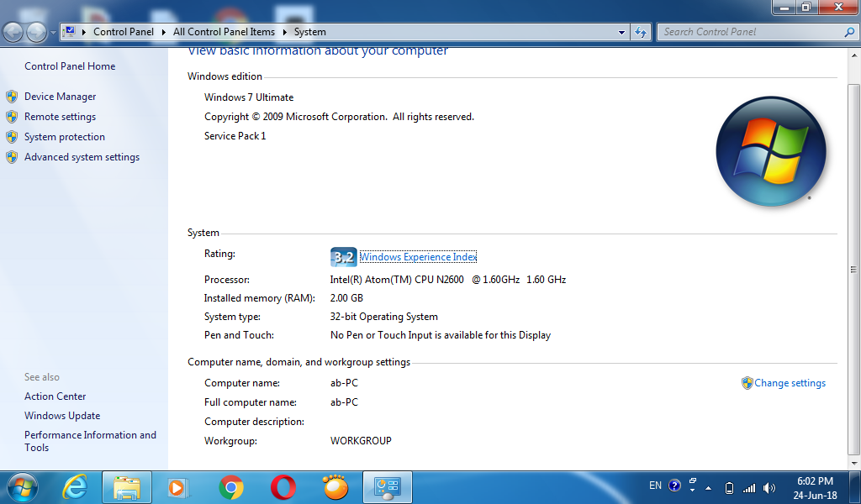Click the magnifier icon in the search box
The height and width of the screenshot is (504, 861).
coord(849,33)
